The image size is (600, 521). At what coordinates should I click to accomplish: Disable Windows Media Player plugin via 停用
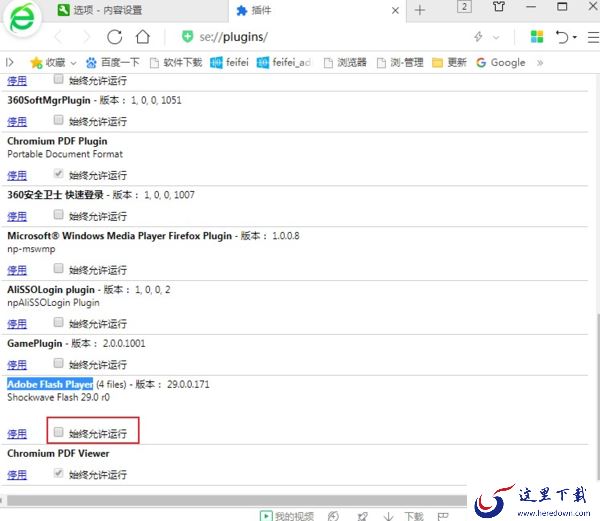[17, 270]
